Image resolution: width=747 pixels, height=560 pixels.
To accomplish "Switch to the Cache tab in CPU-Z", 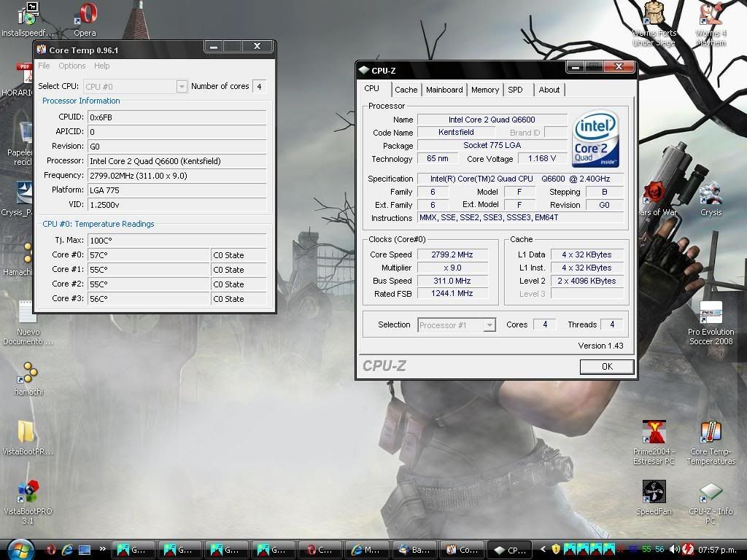I will coord(406,90).
